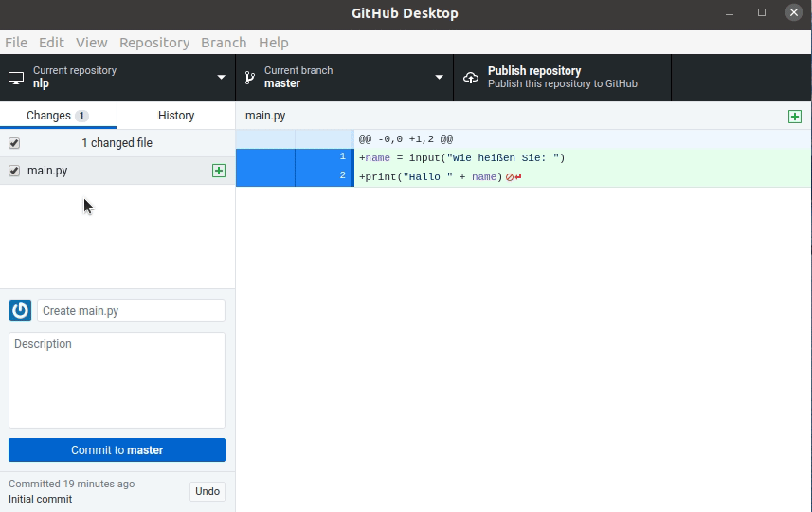Click the diff hunk header @@ -0,0 +1,2 @@
The height and width of the screenshot is (512, 812).
point(406,139)
